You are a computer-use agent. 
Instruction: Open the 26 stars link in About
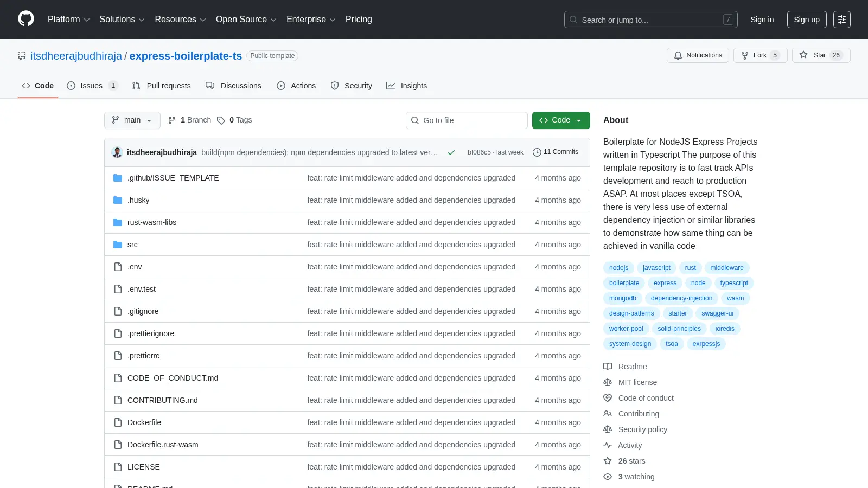coord(631,461)
